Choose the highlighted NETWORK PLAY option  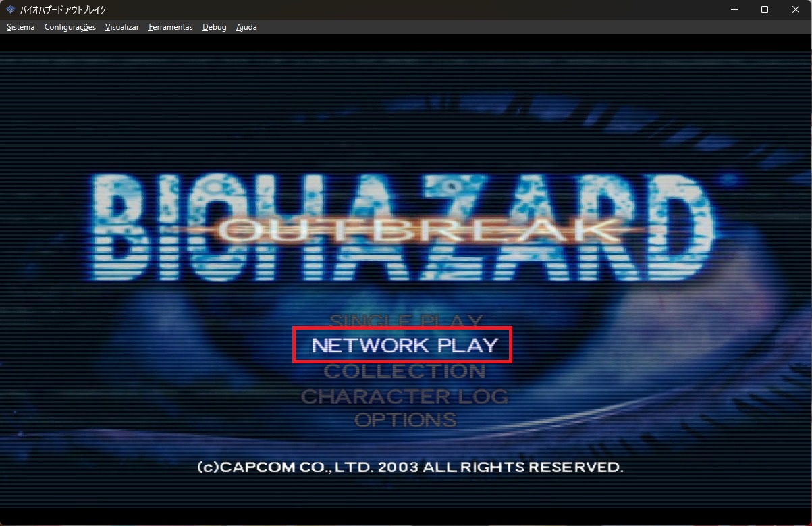click(x=404, y=346)
